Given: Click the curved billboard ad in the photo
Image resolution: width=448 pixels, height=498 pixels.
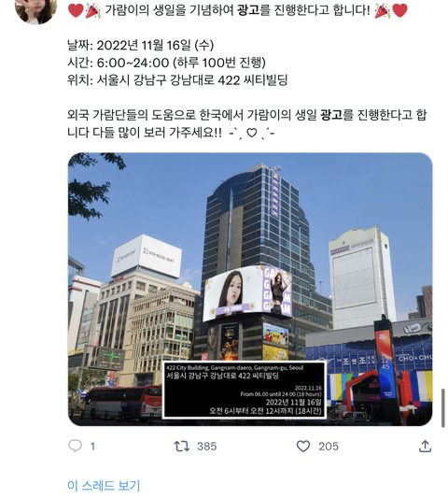Looking at the screenshot, I should 247,292.
